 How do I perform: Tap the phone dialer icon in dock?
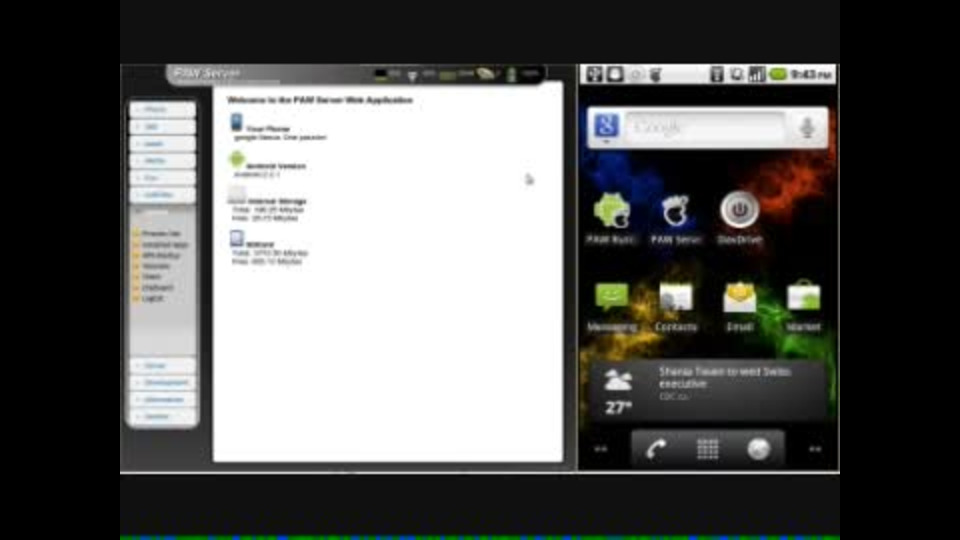(x=656, y=449)
